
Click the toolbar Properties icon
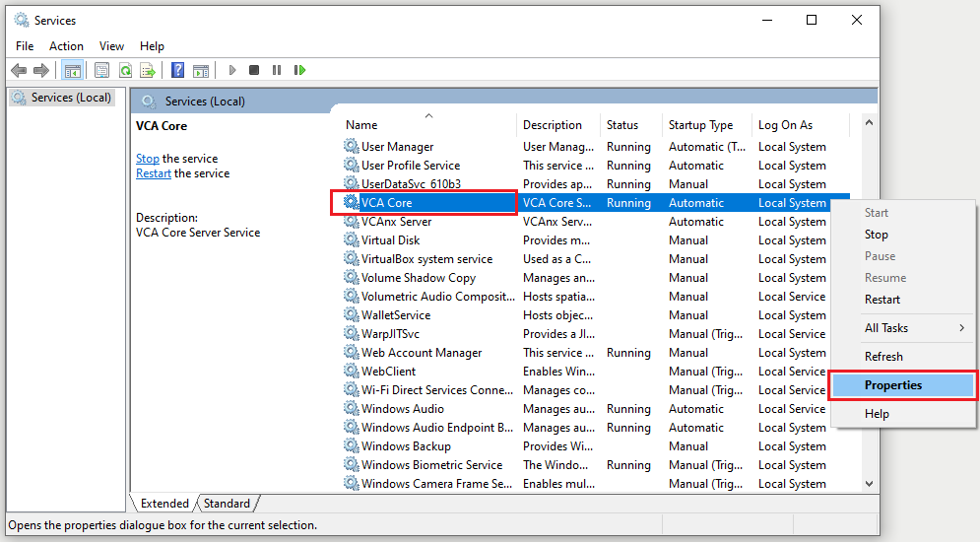[x=101, y=70]
